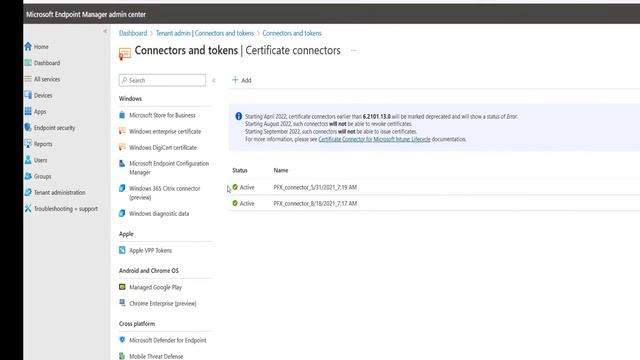Click the Users person icon
The height and width of the screenshot is (360, 640).
(28, 160)
